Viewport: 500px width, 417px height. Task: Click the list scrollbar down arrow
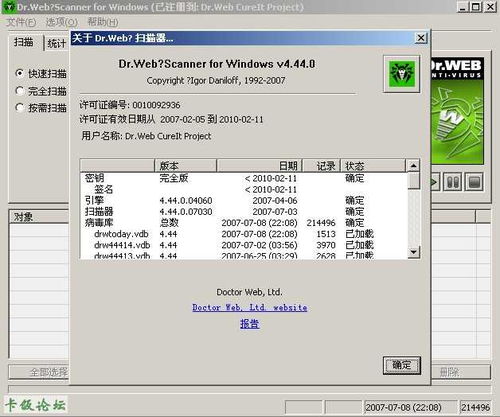point(413,252)
